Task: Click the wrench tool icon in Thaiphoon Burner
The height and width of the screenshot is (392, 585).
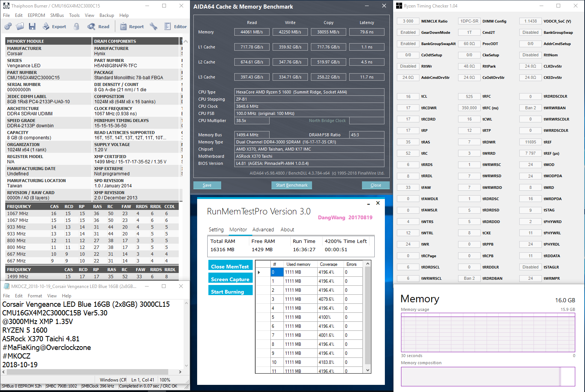Action: coord(153,26)
